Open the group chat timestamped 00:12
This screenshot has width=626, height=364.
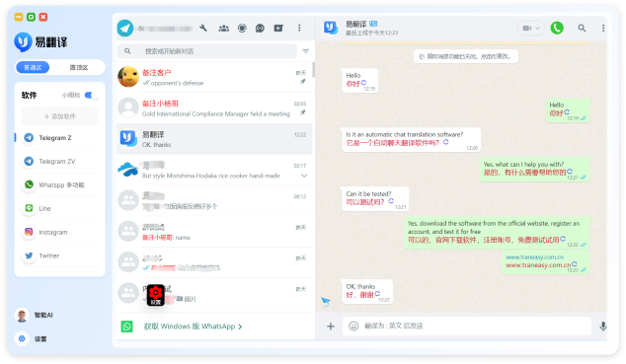click(214, 201)
